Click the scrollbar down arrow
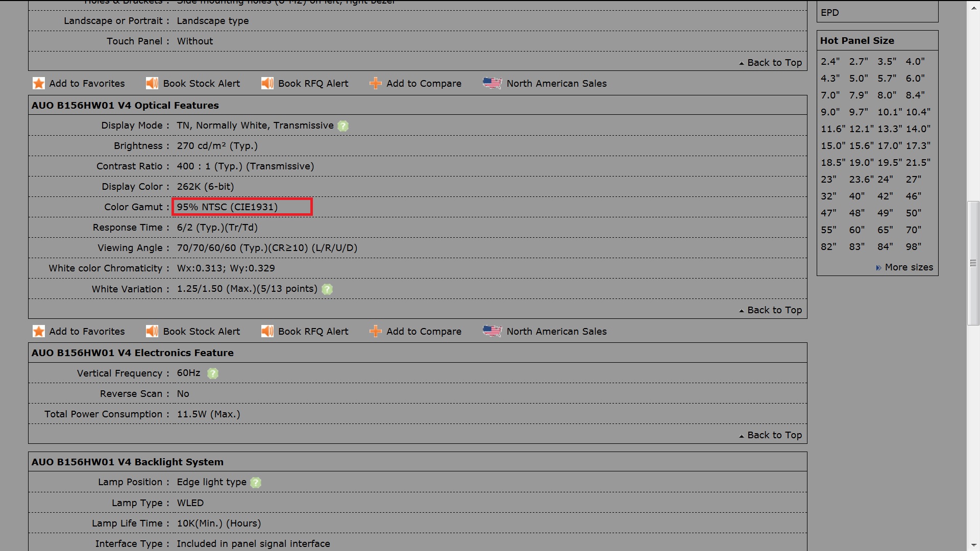 tap(973, 545)
